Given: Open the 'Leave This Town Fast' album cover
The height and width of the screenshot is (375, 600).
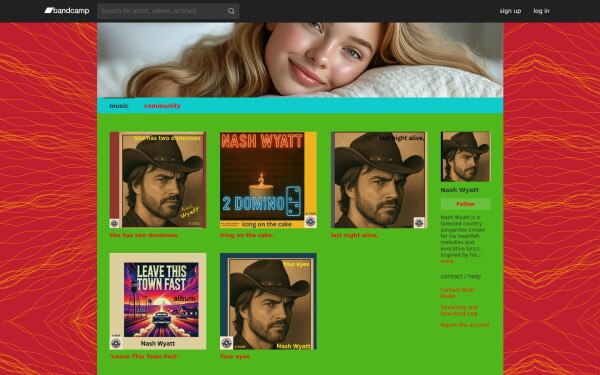Looking at the screenshot, I should click(158, 301).
